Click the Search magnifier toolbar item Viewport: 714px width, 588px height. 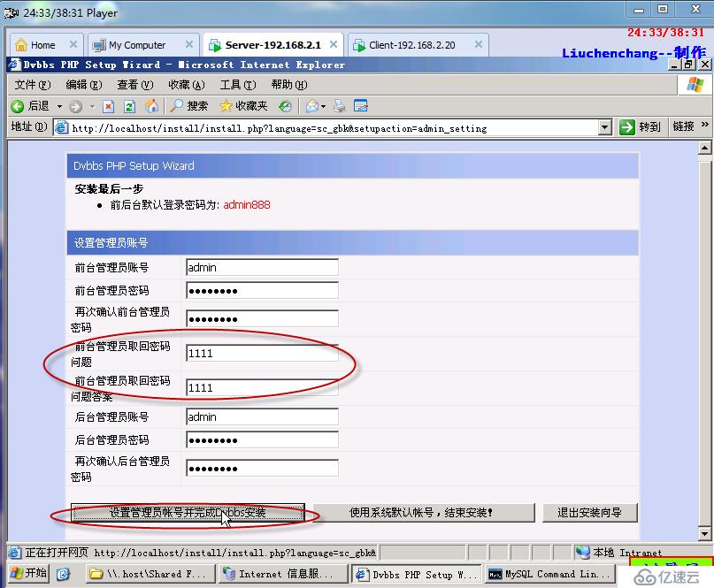click(188, 106)
